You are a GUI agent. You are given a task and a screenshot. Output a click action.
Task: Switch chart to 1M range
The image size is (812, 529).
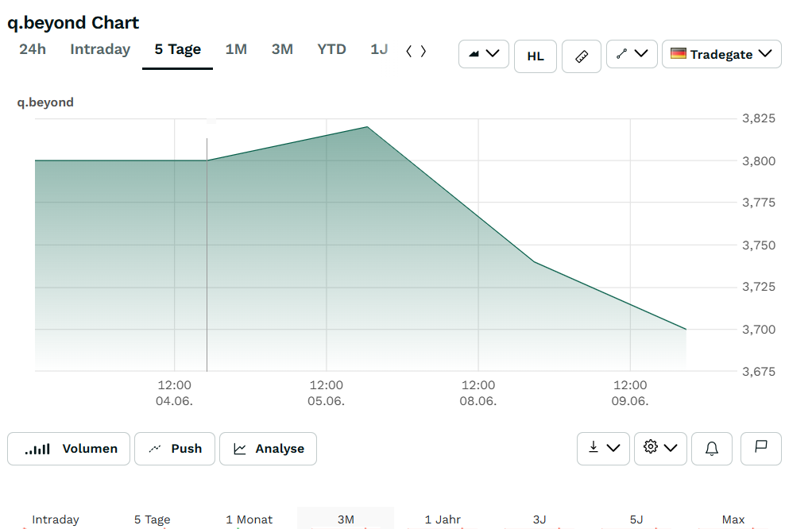coord(236,49)
